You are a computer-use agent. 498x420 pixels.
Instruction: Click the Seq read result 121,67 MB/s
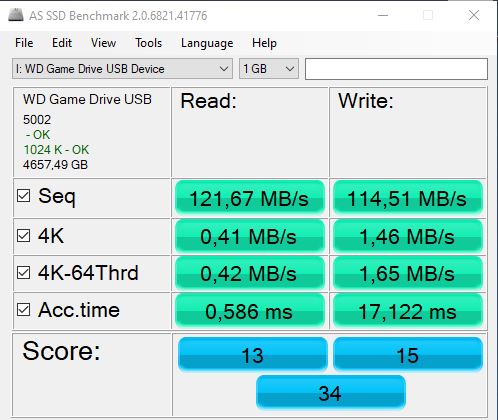point(250,198)
